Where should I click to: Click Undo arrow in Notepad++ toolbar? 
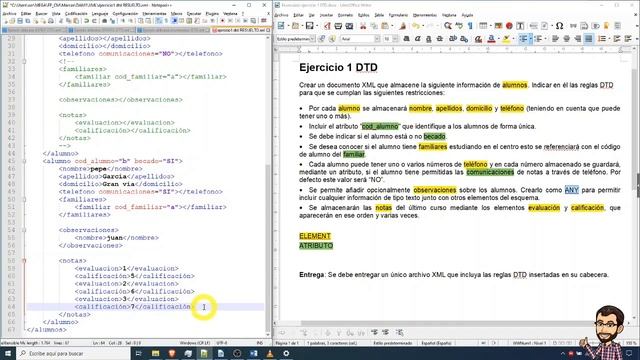click(88, 20)
